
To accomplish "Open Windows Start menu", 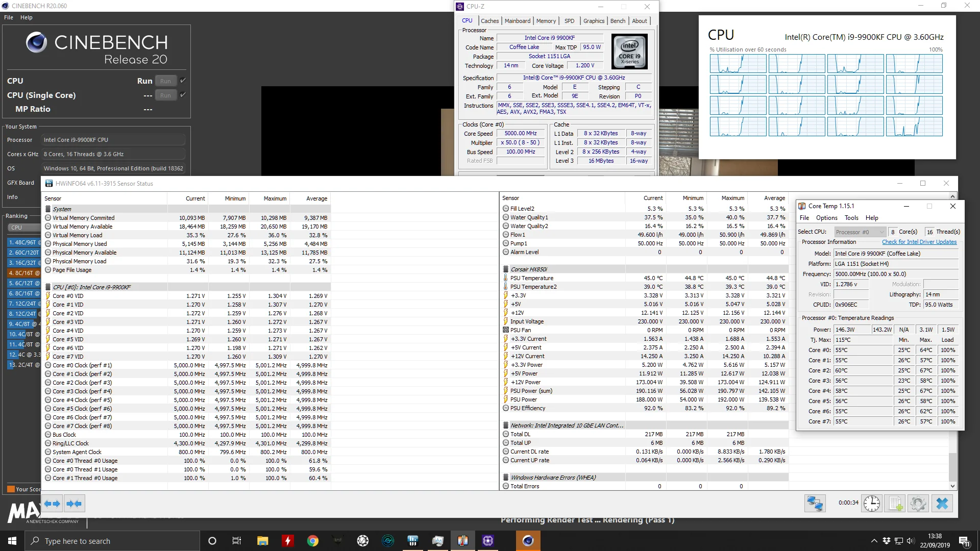I will 12,541.
